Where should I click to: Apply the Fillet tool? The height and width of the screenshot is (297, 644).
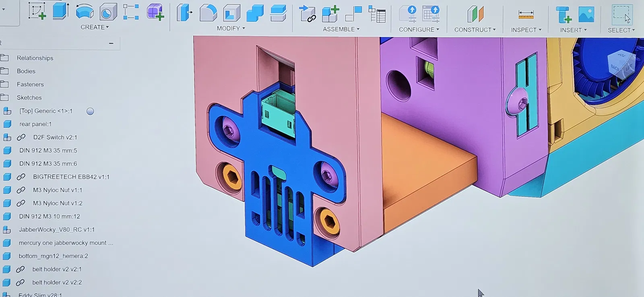[x=208, y=12]
